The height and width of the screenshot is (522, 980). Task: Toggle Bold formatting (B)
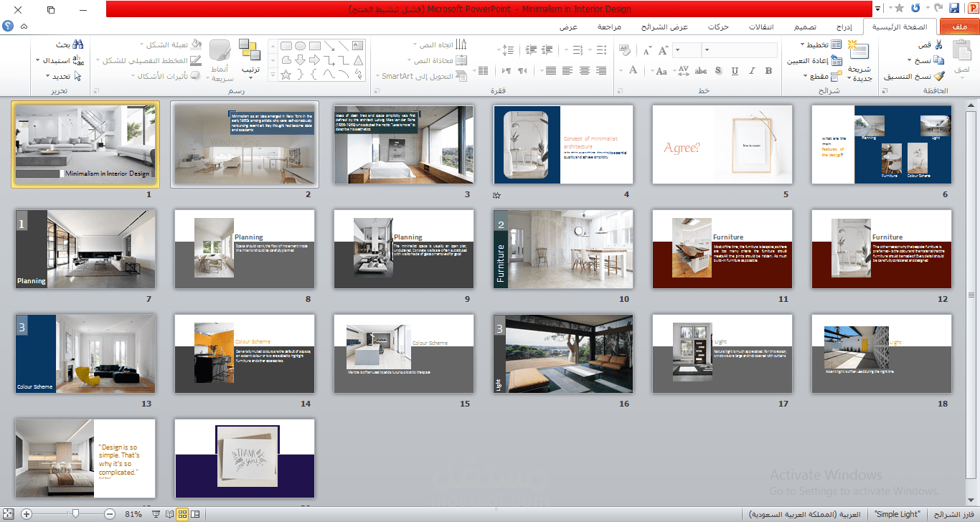point(769,71)
